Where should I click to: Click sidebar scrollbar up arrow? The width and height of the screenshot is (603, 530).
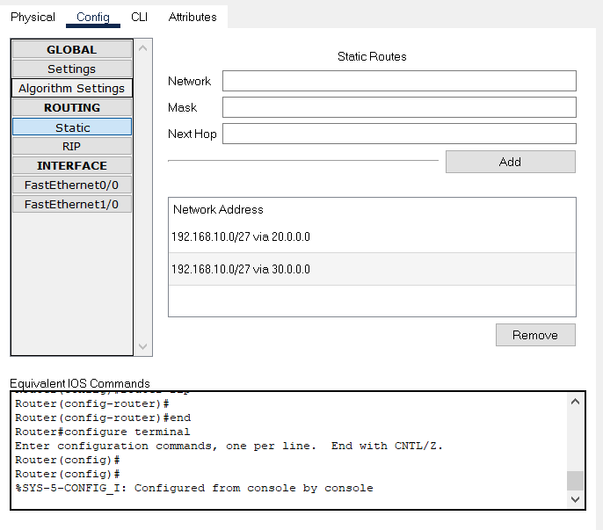tap(143, 48)
